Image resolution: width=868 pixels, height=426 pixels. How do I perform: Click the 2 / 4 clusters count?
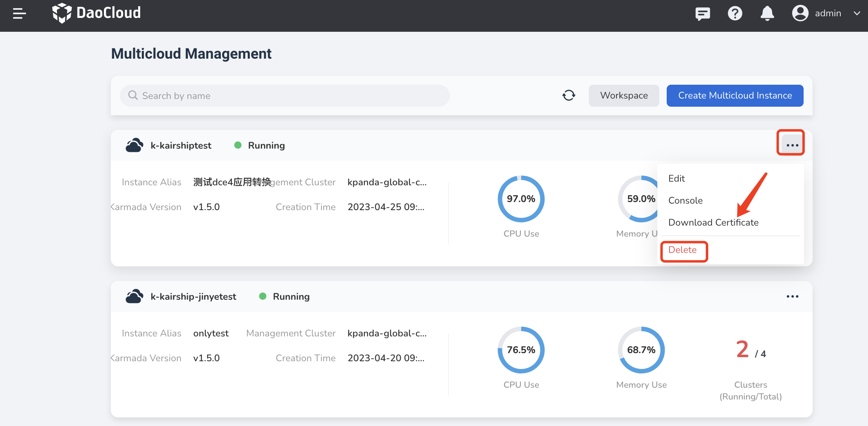click(751, 350)
